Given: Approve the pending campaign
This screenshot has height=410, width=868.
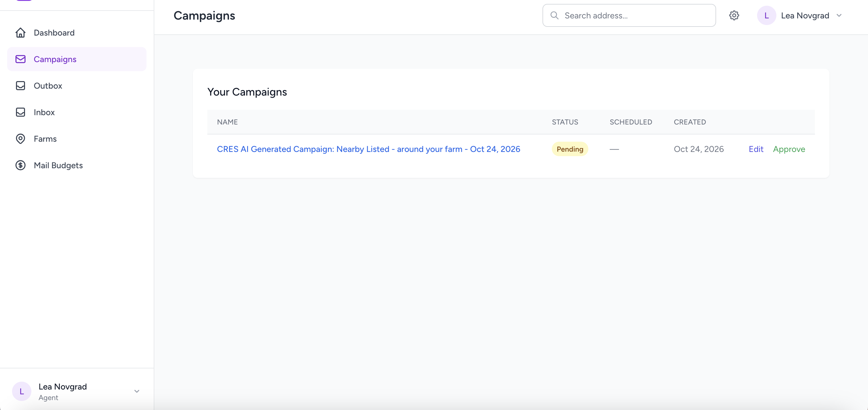Looking at the screenshot, I should click(x=789, y=149).
